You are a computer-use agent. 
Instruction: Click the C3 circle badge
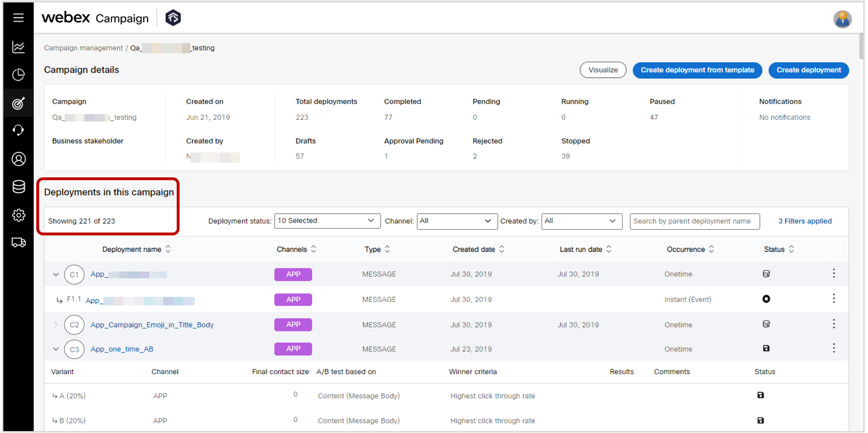click(74, 350)
